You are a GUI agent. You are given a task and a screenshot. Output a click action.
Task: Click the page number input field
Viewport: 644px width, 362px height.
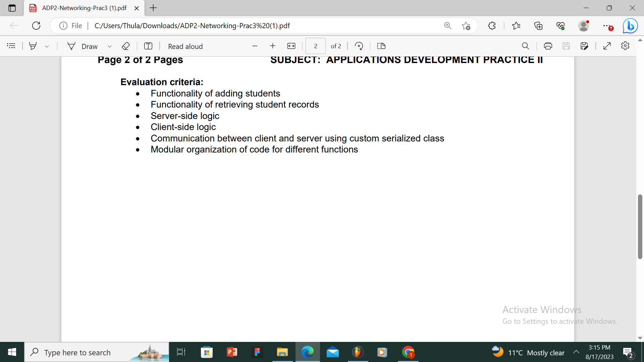[316, 46]
